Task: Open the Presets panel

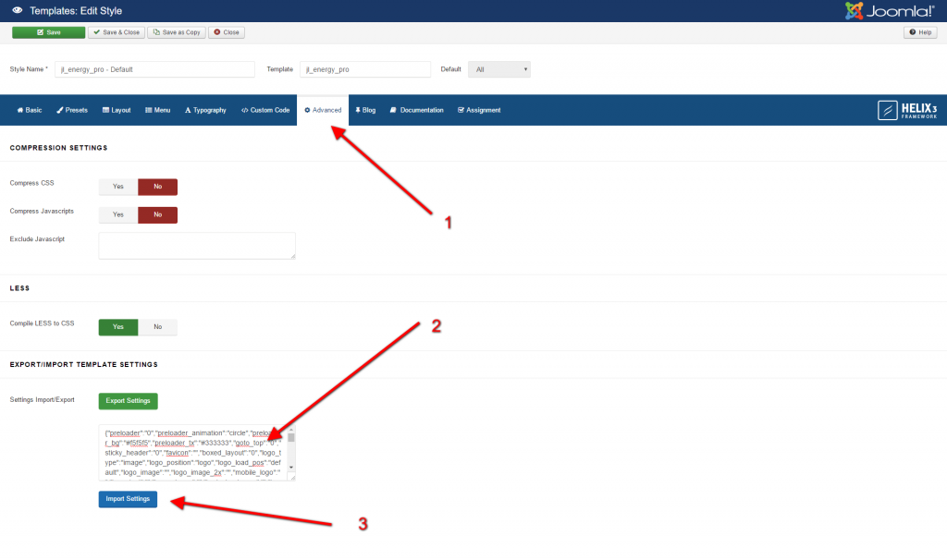Action: (71, 109)
